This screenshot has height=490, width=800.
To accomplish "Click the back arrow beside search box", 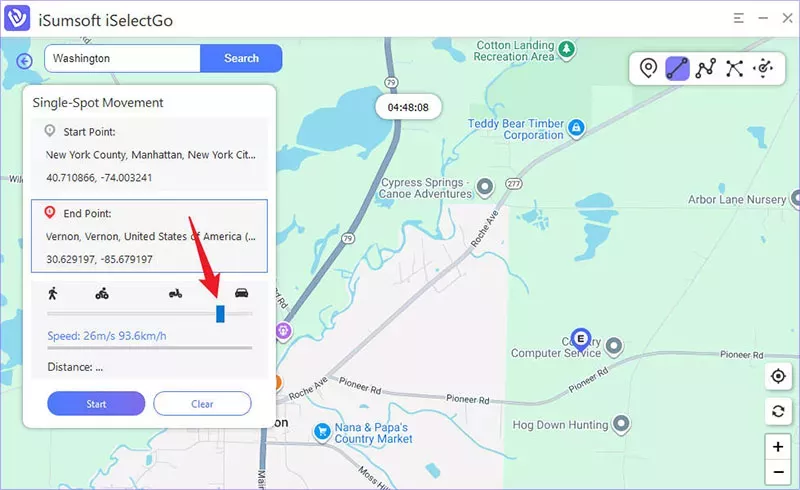I will [24, 61].
